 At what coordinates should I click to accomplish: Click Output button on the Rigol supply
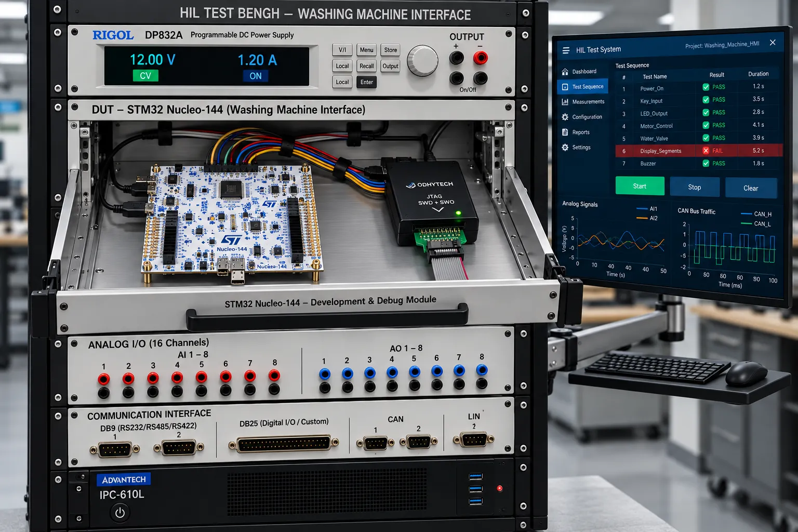391,66
